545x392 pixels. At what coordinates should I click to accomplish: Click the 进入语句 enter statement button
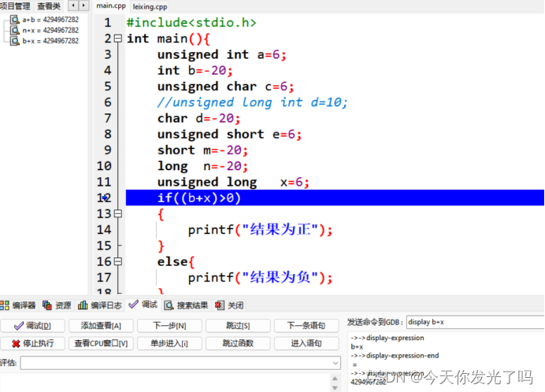[x=306, y=343]
